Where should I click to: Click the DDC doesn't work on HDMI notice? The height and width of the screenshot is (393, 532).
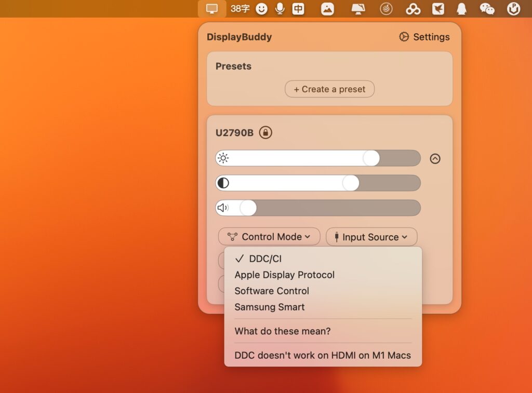pos(322,355)
